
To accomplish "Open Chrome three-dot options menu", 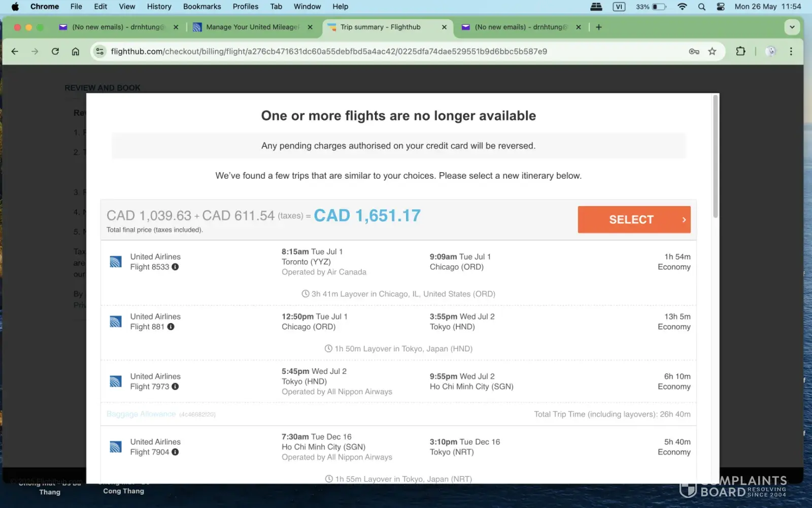I will pyautogui.click(x=791, y=51).
